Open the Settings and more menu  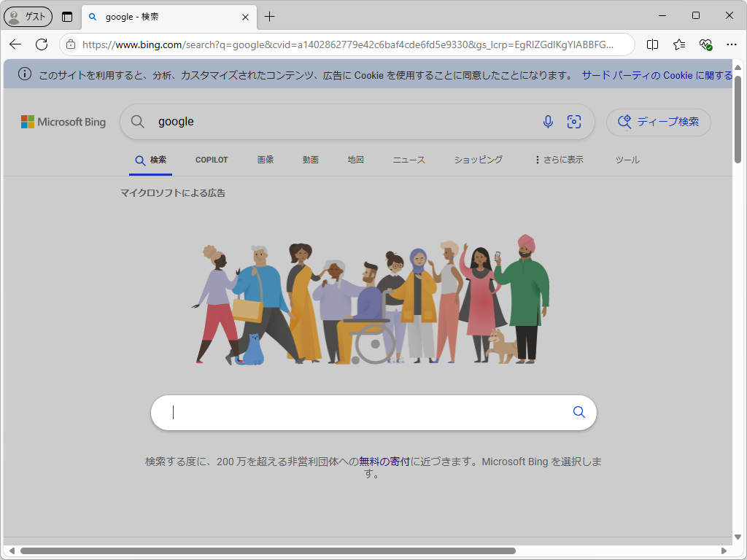coord(732,44)
